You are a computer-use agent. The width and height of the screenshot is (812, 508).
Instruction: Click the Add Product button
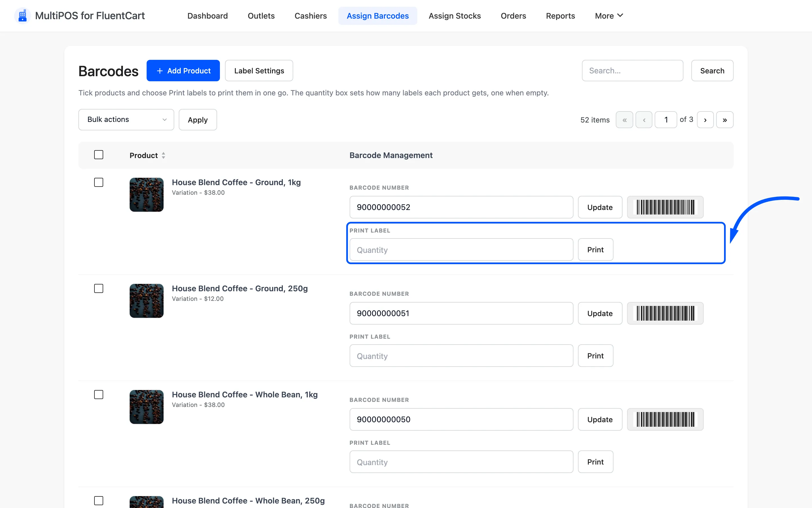[x=183, y=71]
